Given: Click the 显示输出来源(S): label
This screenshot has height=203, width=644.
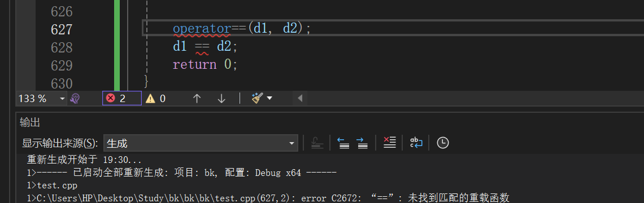Looking at the screenshot, I should [x=60, y=143].
